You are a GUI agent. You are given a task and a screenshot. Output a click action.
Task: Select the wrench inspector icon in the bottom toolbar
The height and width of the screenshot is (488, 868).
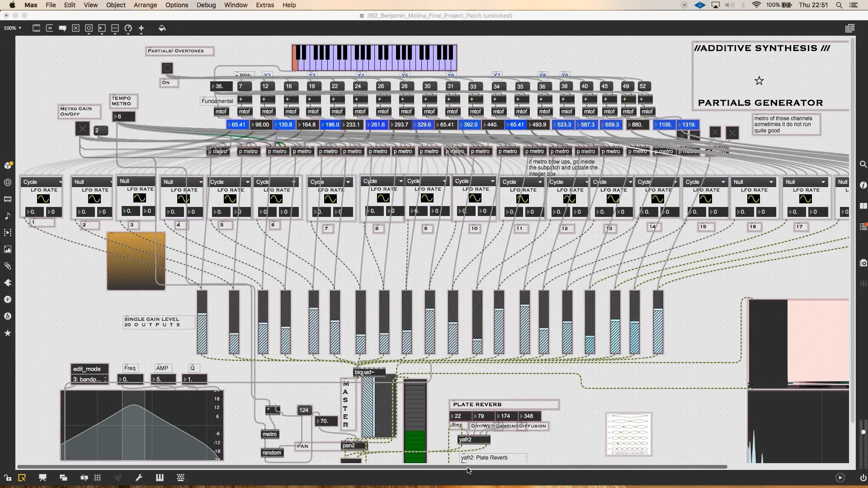tap(139, 478)
